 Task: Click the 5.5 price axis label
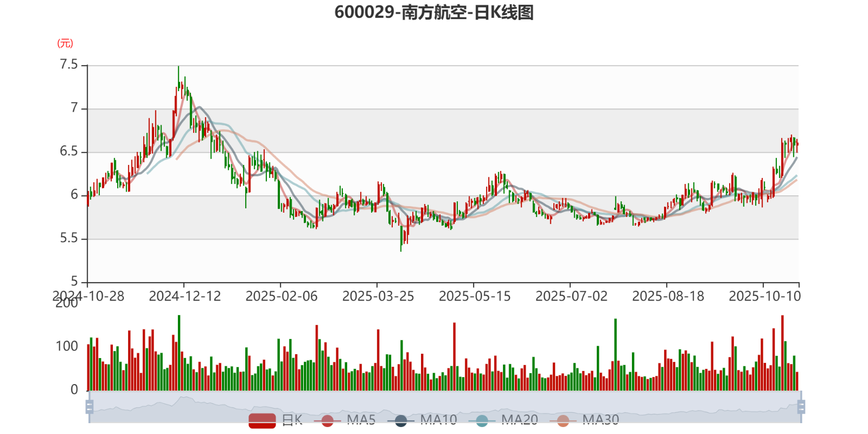(69, 238)
